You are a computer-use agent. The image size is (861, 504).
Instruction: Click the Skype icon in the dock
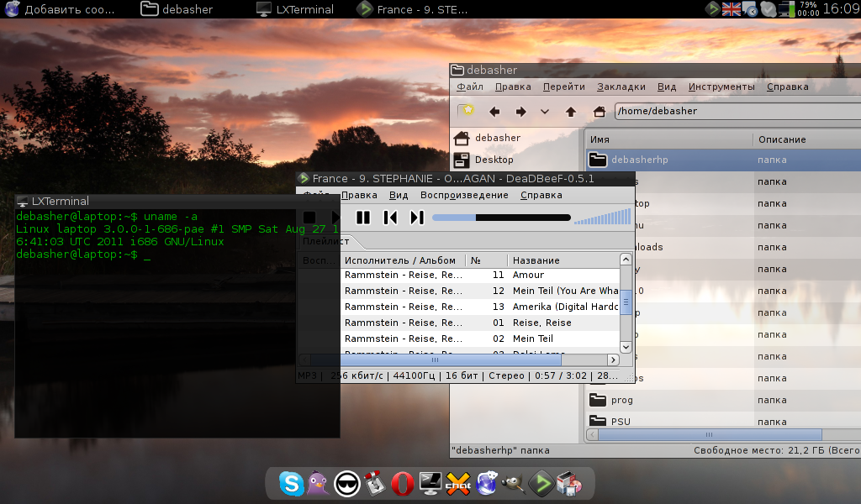[292, 483]
